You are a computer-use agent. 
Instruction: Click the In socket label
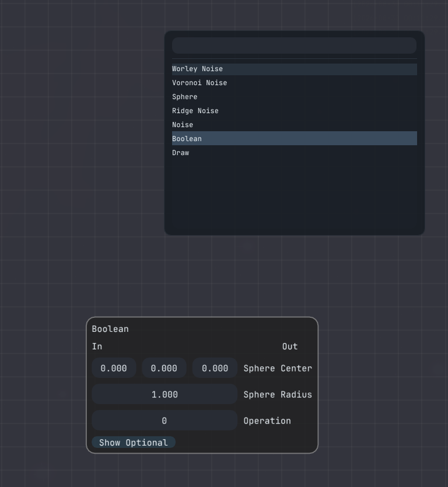pyautogui.click(x=97, y=346)
